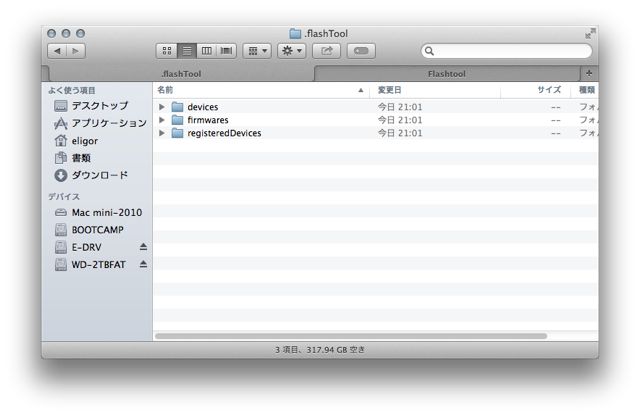Viewport: 640px width, 416px height.
Task: Select the registeredDevices folder icon
Action: (177, 133)
